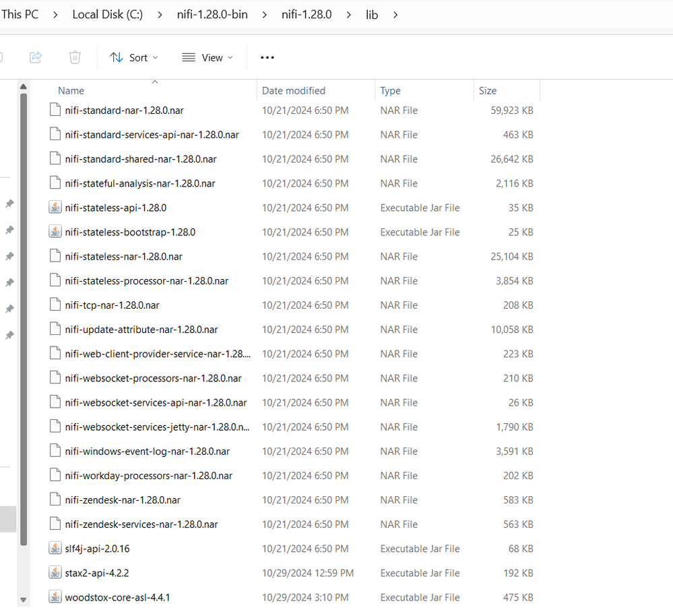Image resolution: width=673 pixels, height=616 pixels.
Task: Select nifi-stateless-processor-nar file icon
Action: pos(55,280)
